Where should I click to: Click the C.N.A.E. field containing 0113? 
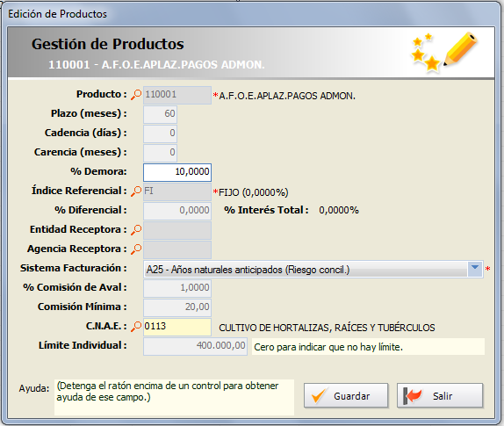coord(177,327)
